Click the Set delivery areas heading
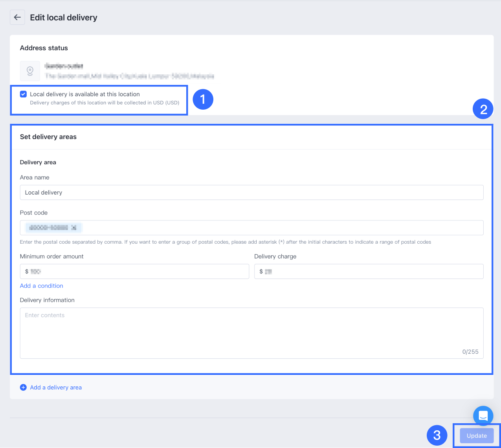 48,137
